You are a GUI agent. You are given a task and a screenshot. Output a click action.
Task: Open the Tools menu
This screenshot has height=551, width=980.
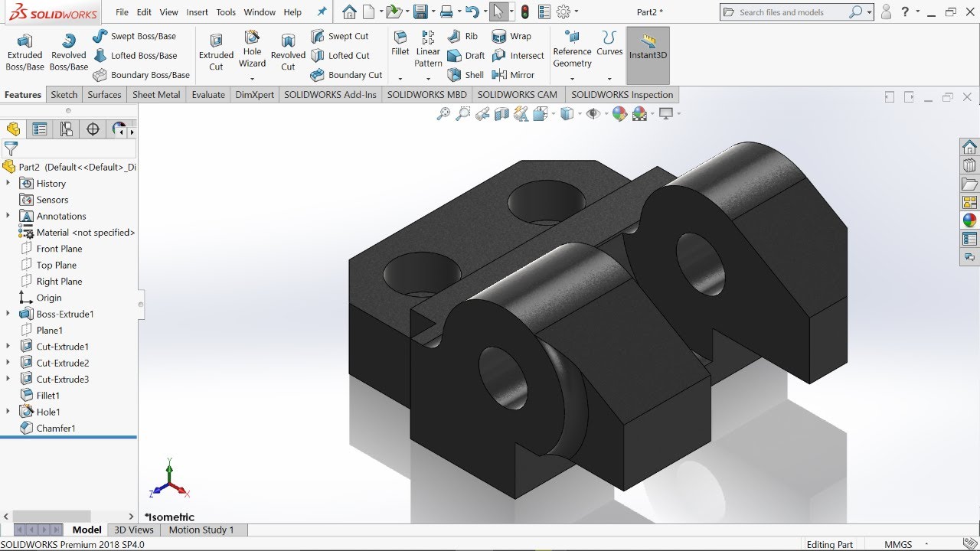[226, 12]
